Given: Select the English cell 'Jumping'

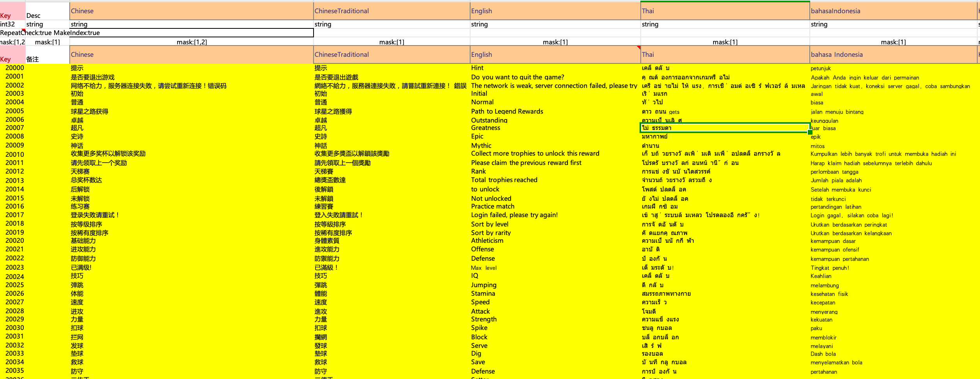Looking at the screenshot, I should (555, 285).
